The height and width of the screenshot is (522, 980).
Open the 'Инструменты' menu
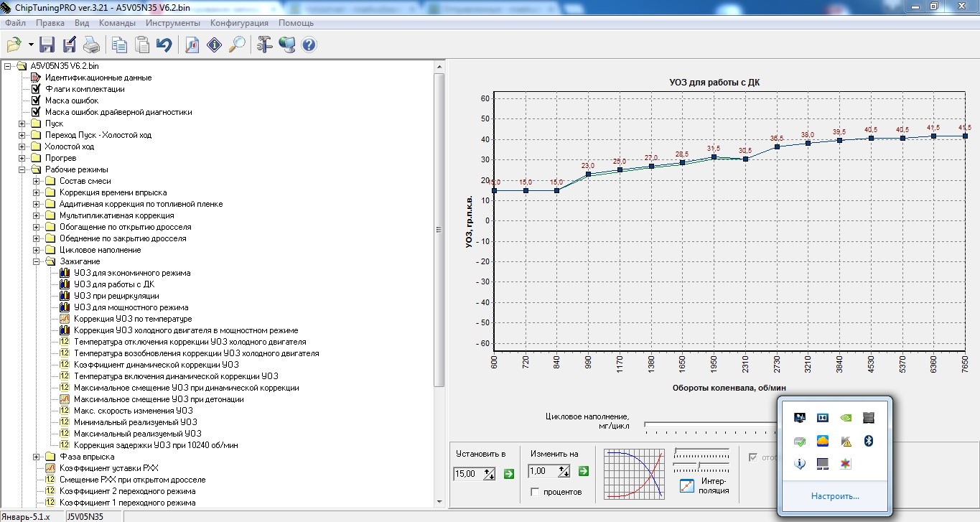click(172, 23)
